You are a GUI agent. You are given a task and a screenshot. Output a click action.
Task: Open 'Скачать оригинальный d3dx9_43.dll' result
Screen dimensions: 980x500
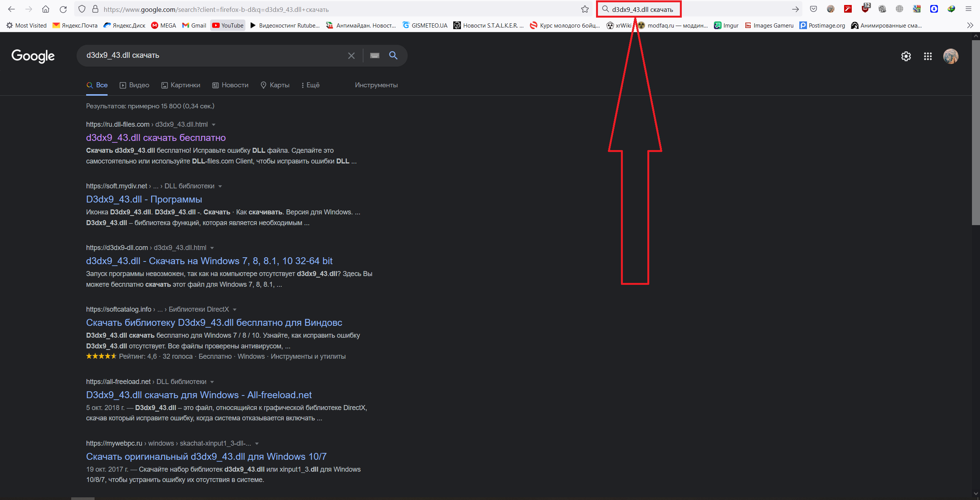[x=206, y=456]
